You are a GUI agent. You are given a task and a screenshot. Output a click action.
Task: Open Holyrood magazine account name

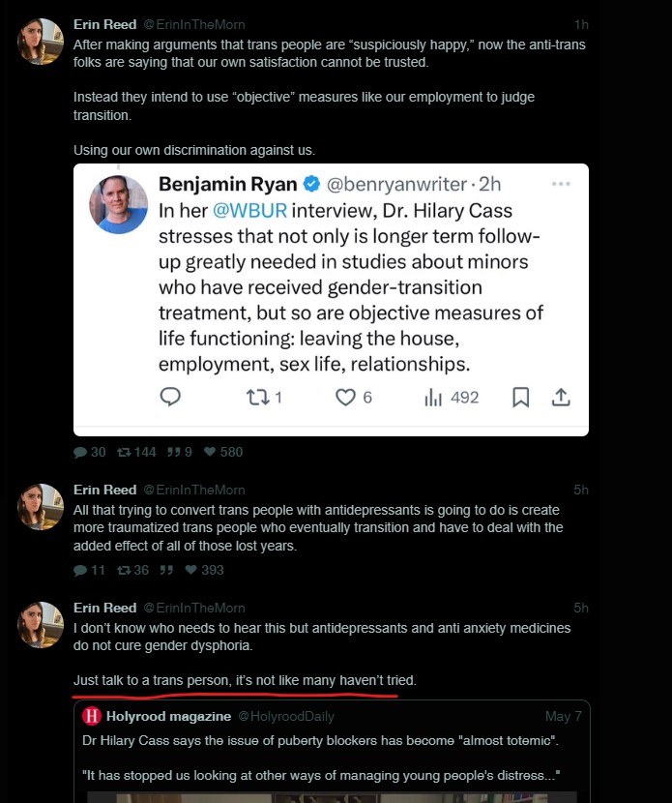(168, 716)
